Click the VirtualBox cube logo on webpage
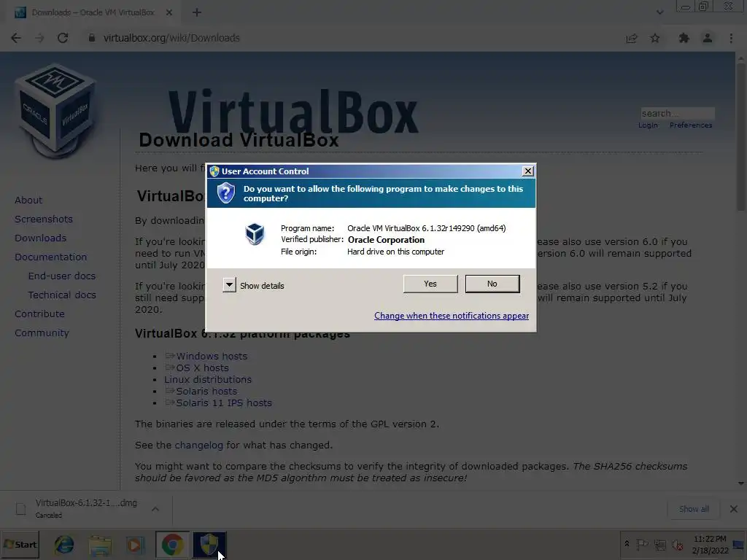The width and height of the screenshot is (747, 560). pyautogui.click(x=56, y=111)
